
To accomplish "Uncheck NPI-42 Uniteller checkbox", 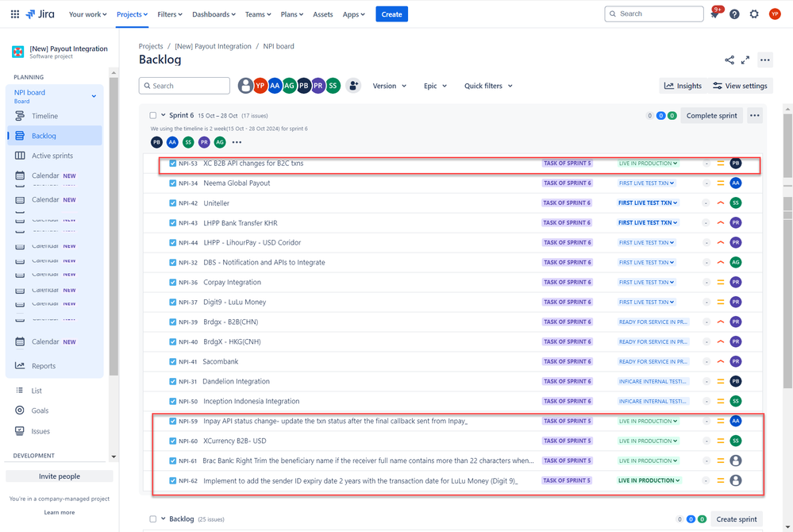I will [x=172, y=202].
